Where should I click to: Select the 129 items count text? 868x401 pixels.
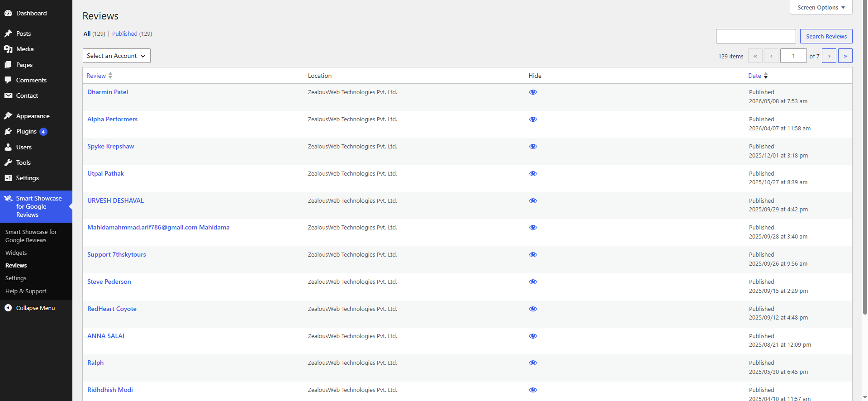click(730, 56)
